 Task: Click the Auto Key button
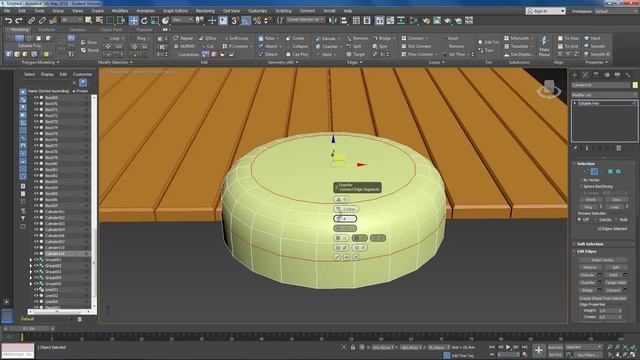[x=555, y=347]
